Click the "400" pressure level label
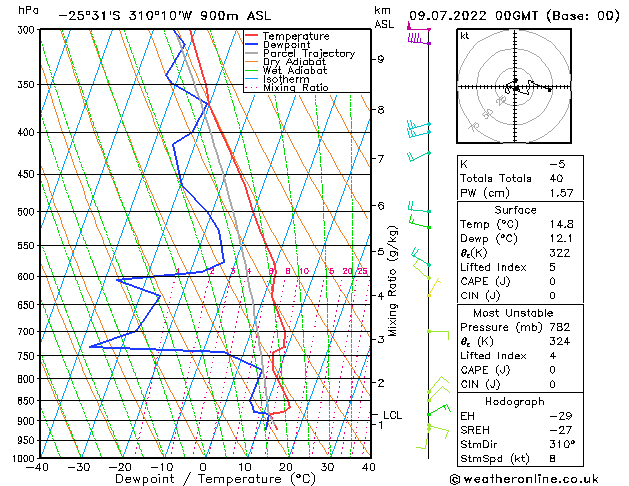Image resolution: width=629 pixels, height=486 pixels. click(x=28, y=132)
